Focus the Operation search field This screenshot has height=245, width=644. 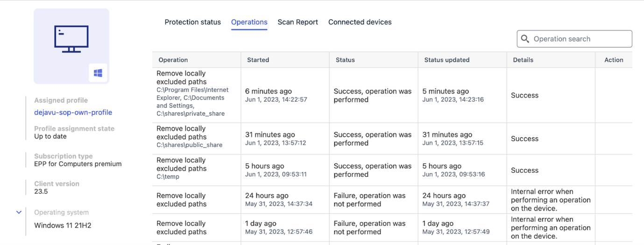574,39
